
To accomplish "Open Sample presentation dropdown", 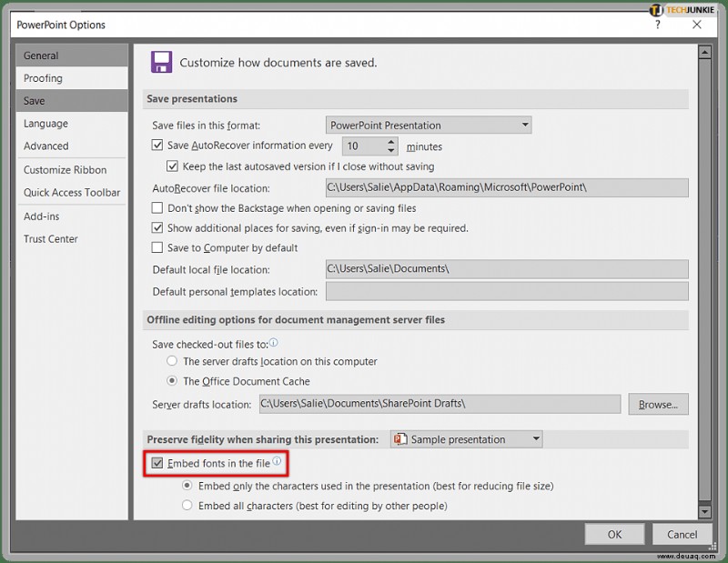I will tap(467, 439).
